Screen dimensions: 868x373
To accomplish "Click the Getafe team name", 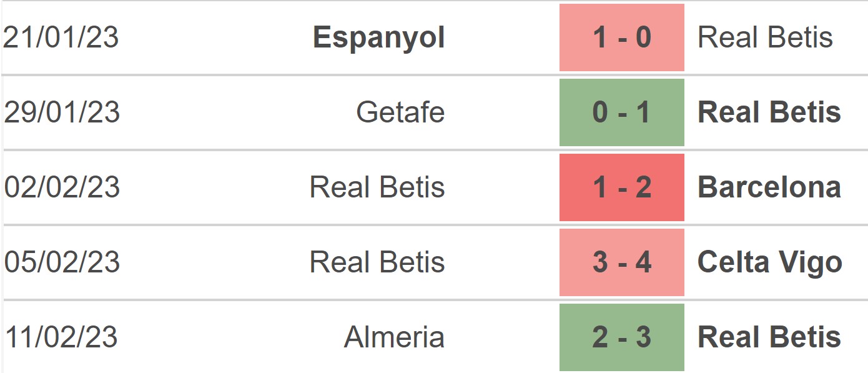I will tap(400, 112).
